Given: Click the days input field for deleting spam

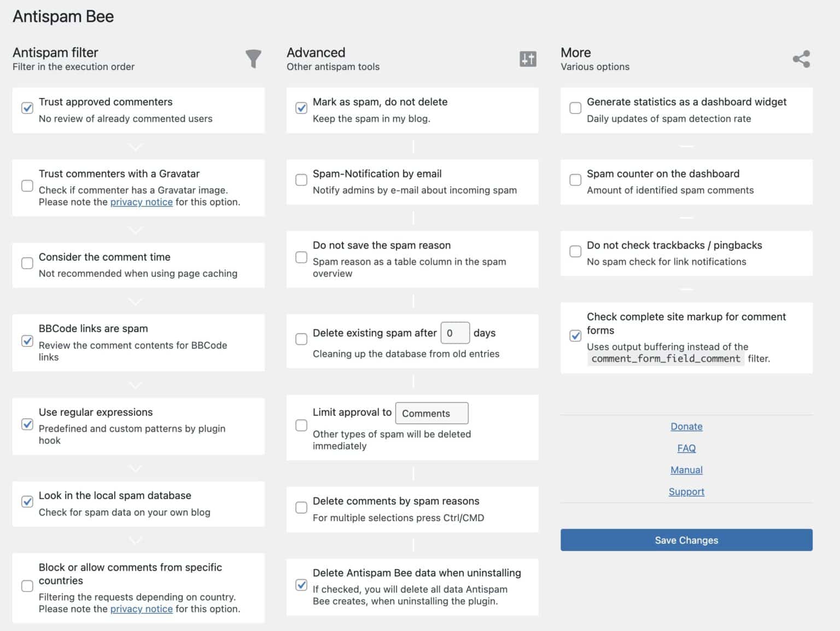Looking at the screenshot, I should pyautogui.click(x=455, y=333).
